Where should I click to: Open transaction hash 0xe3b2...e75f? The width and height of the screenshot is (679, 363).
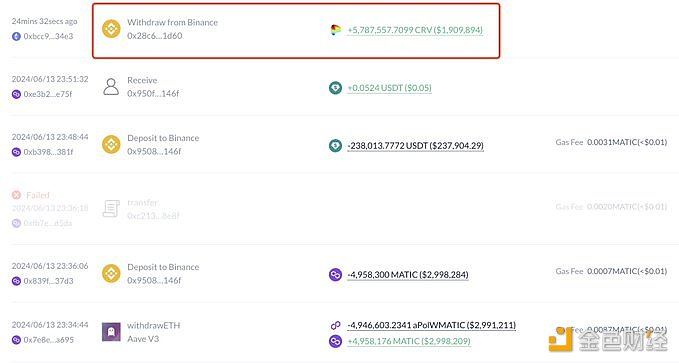(48, 94)
